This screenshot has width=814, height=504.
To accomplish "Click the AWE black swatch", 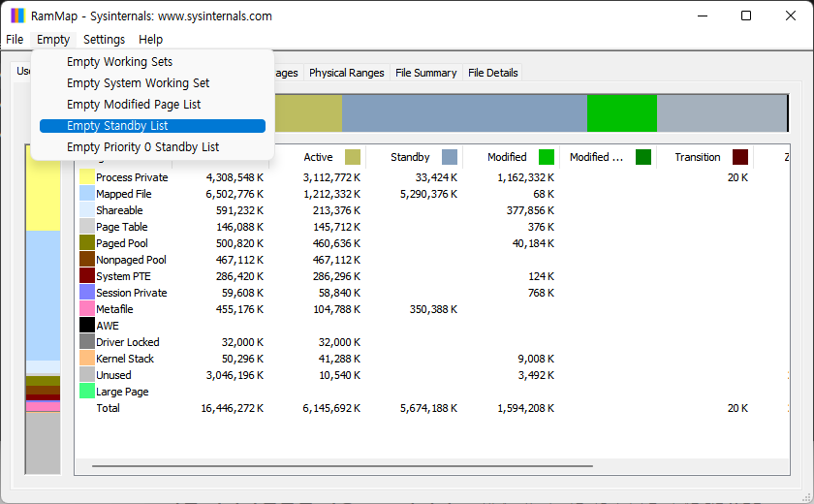I will [x=86, y=326].
